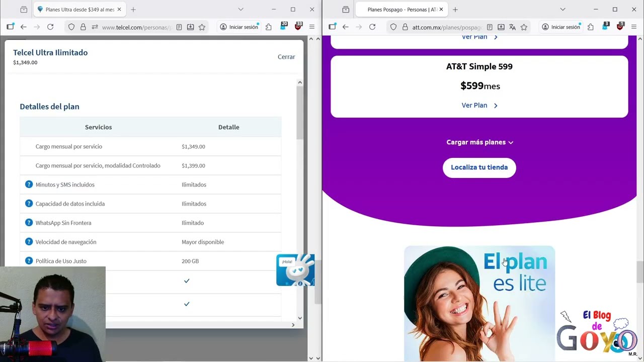This screenshot has width=644, height=362.
Task: Click scroll-up arrow of plan details panel
Action: pos(300,82)
